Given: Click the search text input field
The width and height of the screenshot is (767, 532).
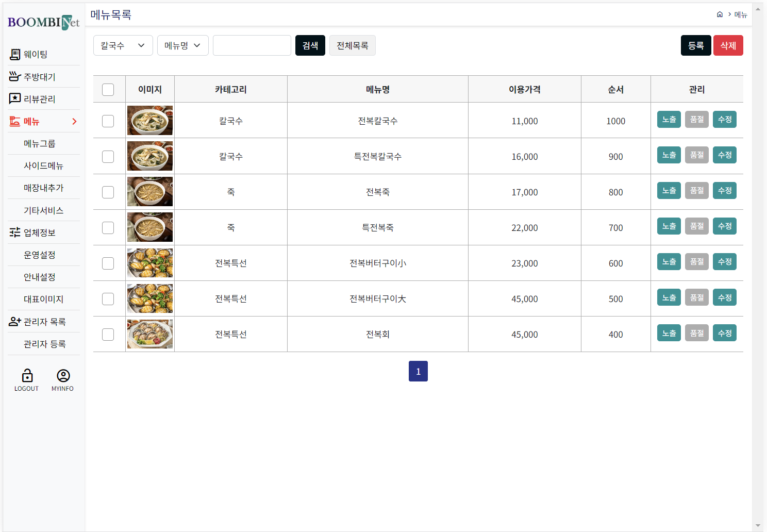Looking at the screenshot, I should 252,45.
